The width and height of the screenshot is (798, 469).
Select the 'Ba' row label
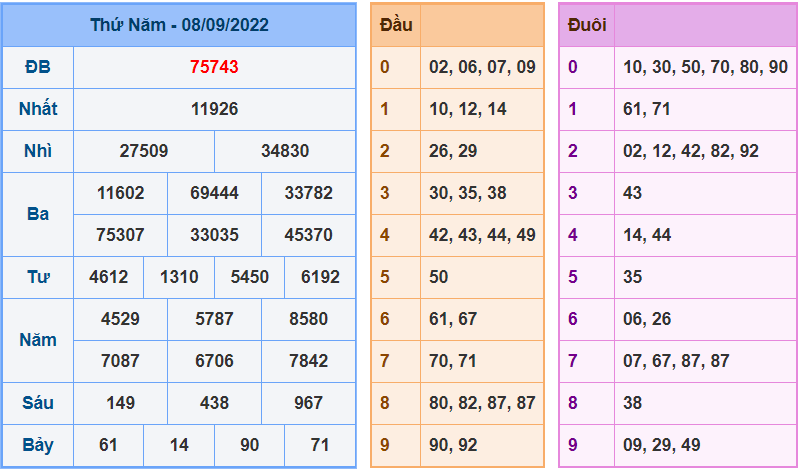[38, 214]
